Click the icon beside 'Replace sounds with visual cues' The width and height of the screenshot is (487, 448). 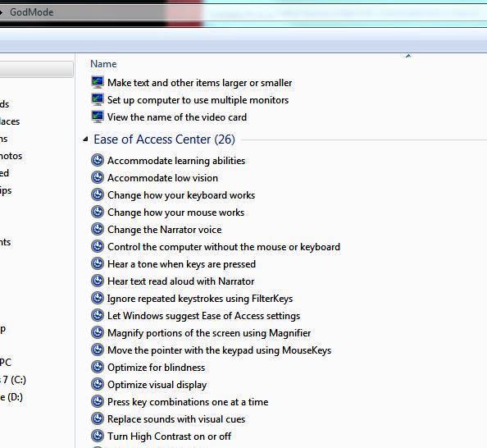(98, 418)
